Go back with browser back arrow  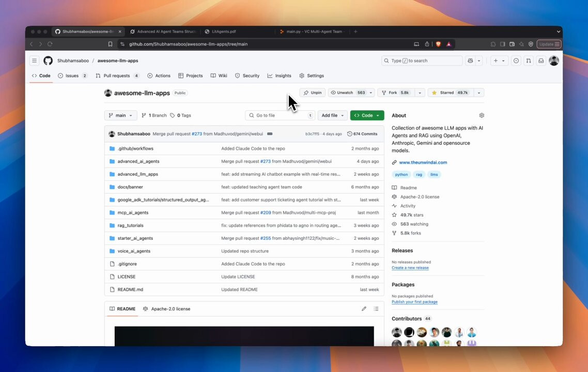coord(32,44)
